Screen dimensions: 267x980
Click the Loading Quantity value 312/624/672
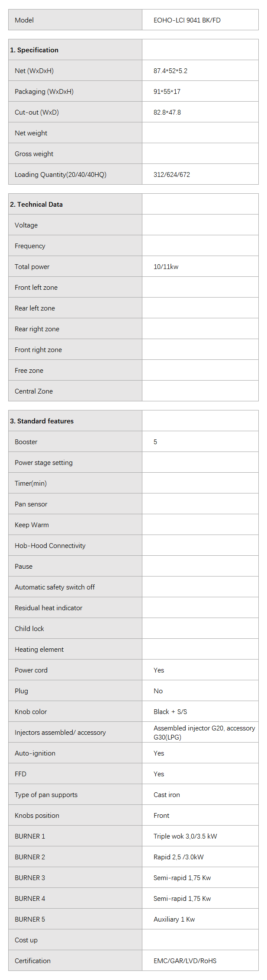click(172, 175)
